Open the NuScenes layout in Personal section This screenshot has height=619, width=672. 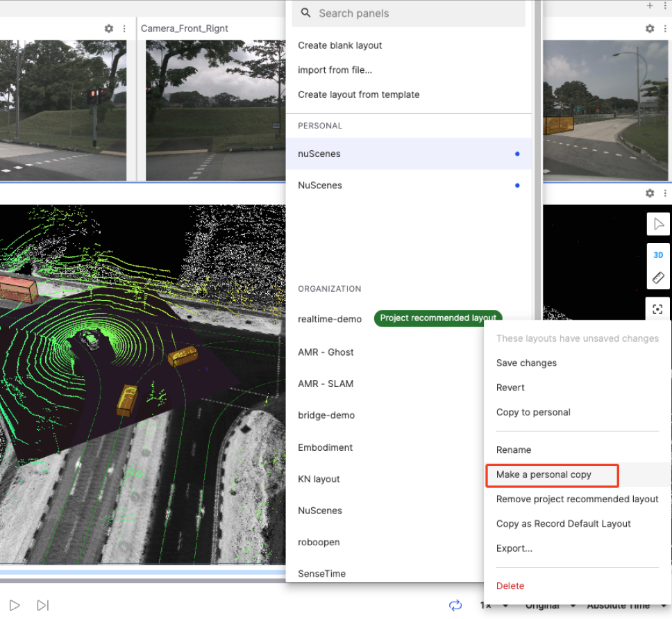click(408, 185)
